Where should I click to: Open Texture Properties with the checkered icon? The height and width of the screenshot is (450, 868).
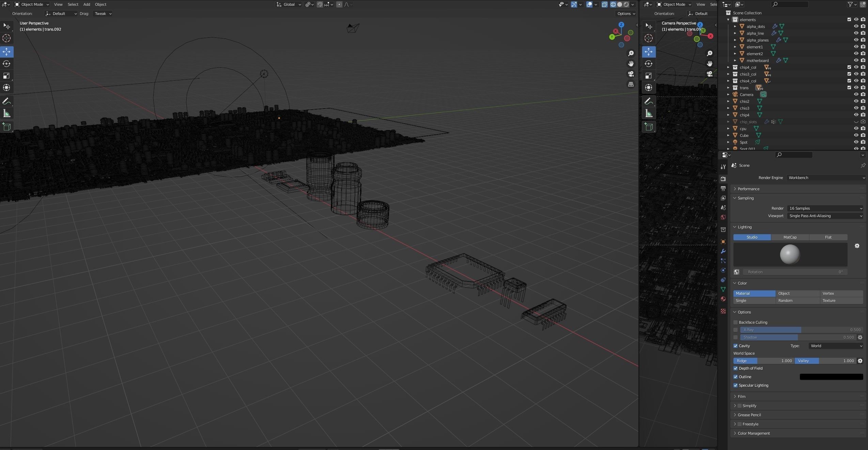click(723, 311)
